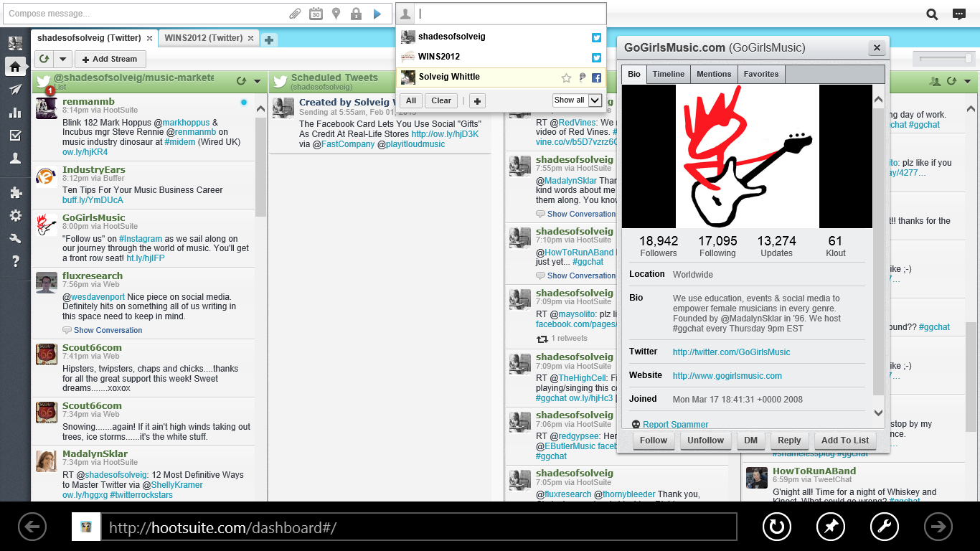The width and height of the screenshot is (980, 551).
Task: Open rightmost stream options dropdown arrow
Action: (968, 82)
